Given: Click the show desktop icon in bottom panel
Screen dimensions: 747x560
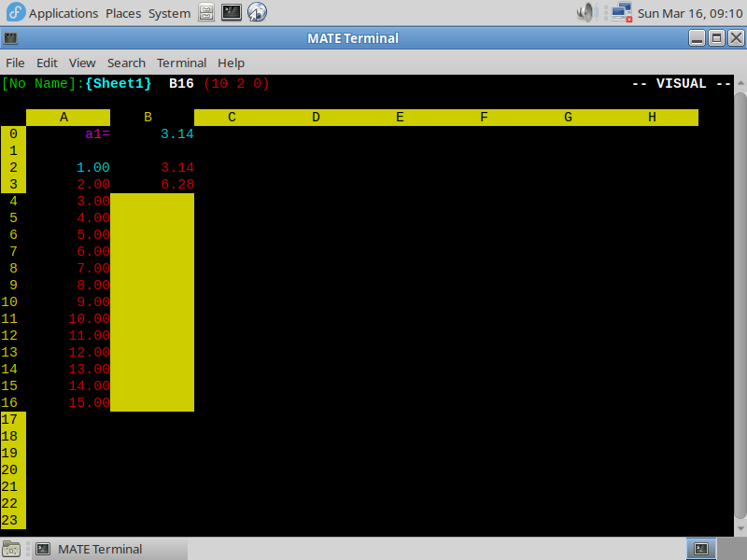Looking at the screenshot, I should click(x=13, y=549).
